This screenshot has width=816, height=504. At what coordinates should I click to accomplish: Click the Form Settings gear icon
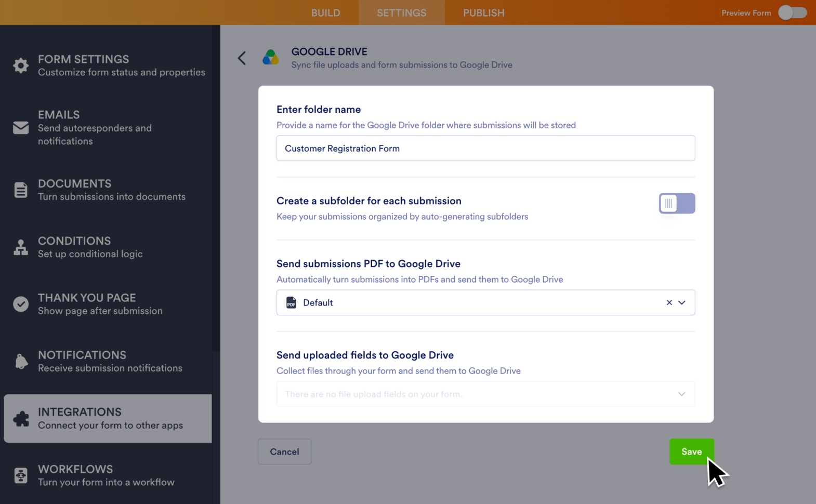click(x=21, y=65)
